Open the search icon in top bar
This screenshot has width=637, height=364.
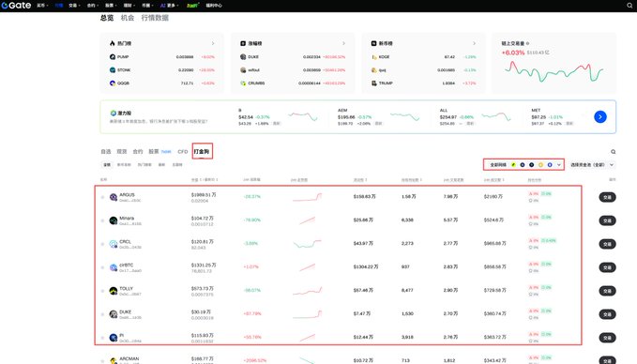pos(629,6)
